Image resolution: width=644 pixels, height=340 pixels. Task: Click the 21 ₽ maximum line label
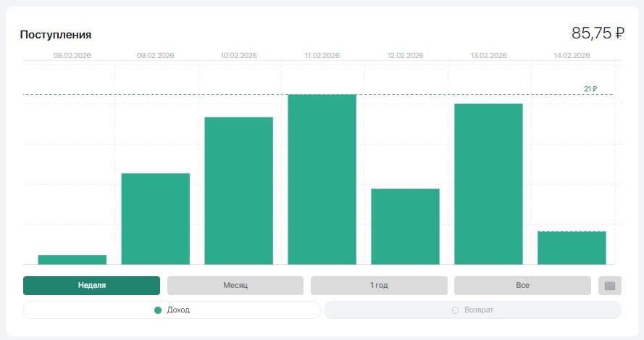click(590, 88)
